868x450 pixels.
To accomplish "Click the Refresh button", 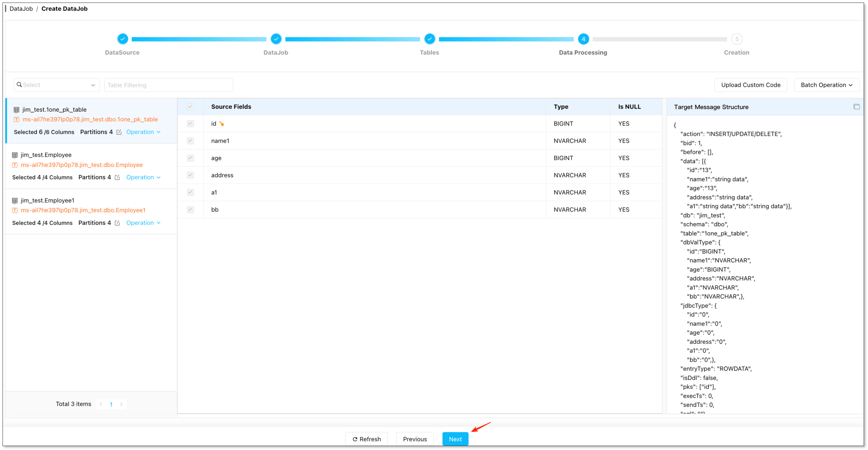I will pyautogui.click(x=367, y=439).
